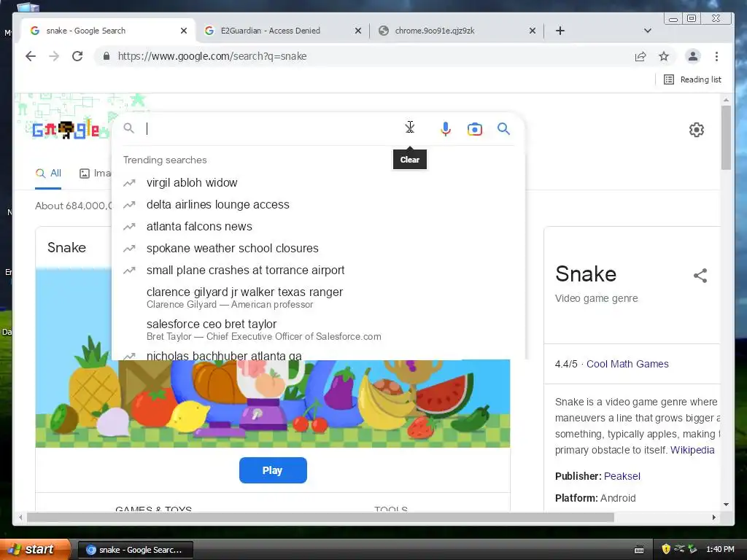Click the Snake knowledge panel title
Viewport: 747px width, 560px height.
click(x=586, y=274)
